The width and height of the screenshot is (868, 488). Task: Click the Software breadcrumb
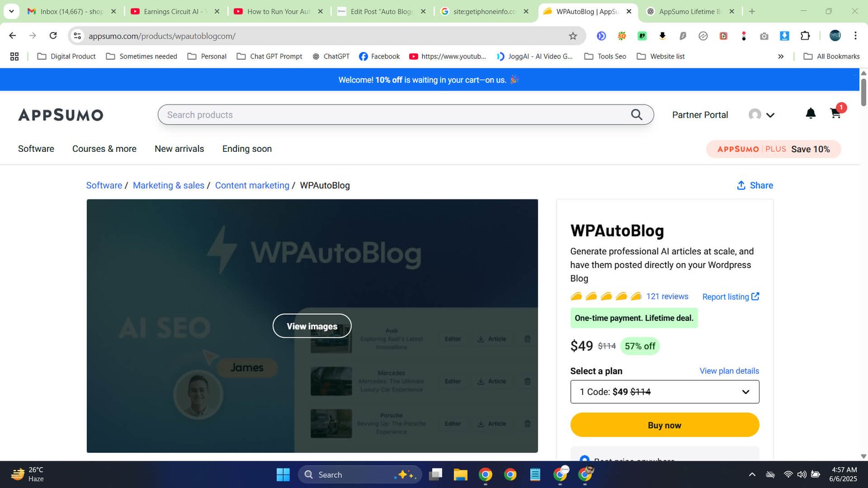[104, 185]
